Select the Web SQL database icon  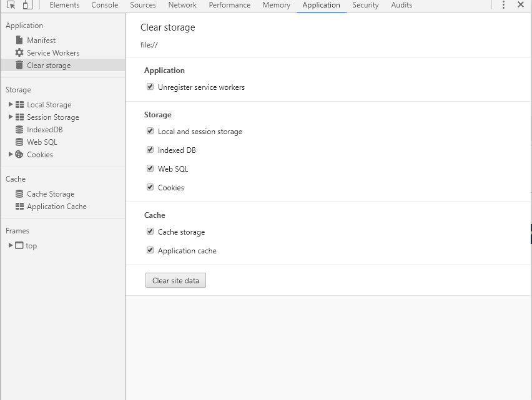click(19, 142)
